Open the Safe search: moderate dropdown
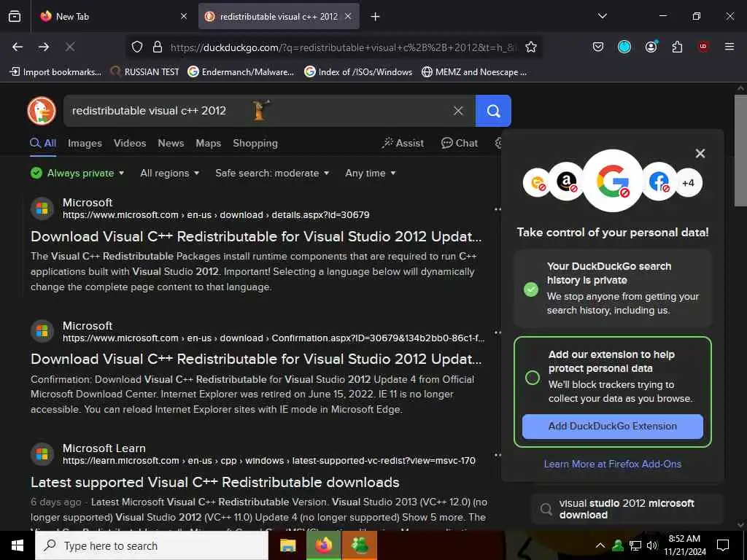The image size is (747, 560). [272, 174]
